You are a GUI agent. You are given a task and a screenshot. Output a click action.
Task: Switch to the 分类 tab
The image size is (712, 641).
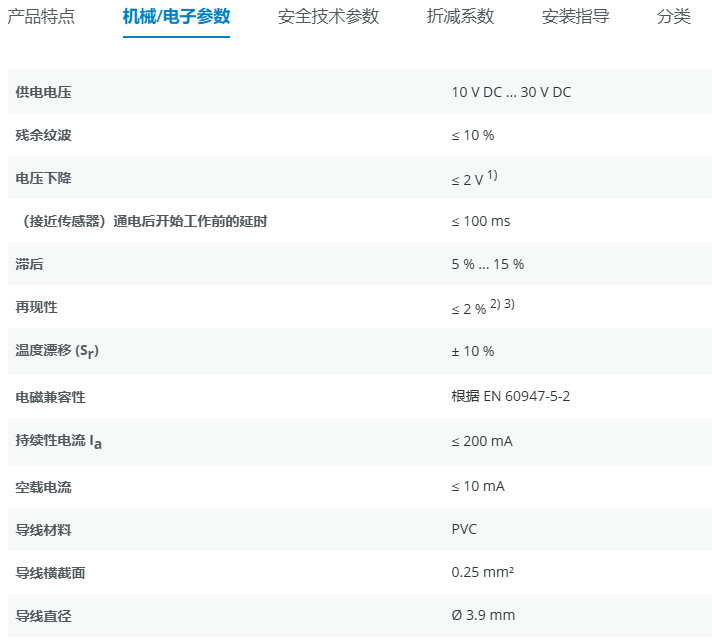[x=674, y=17]
